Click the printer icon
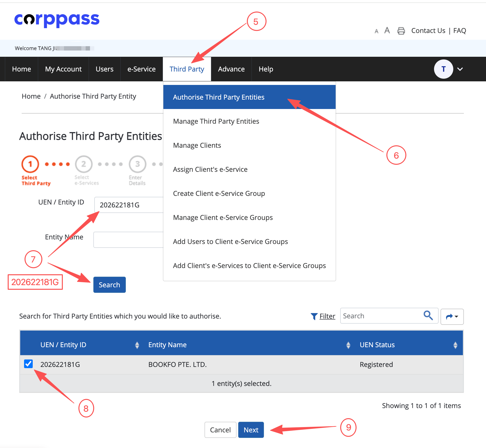Viewport: 486px width, 448px height. point(401,31)
